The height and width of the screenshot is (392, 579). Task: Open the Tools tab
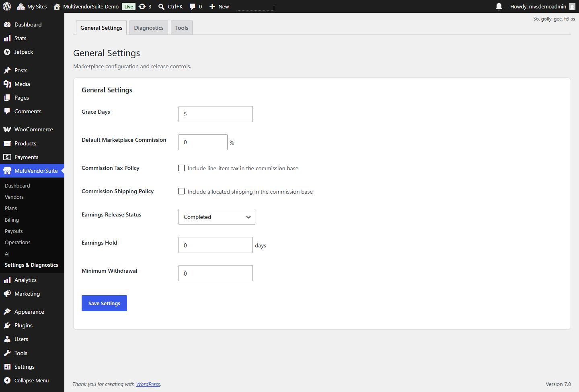[182, 28]
